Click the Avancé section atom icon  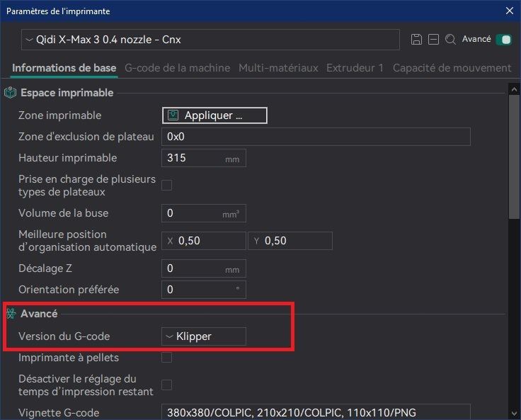click(x=11, y=314)
